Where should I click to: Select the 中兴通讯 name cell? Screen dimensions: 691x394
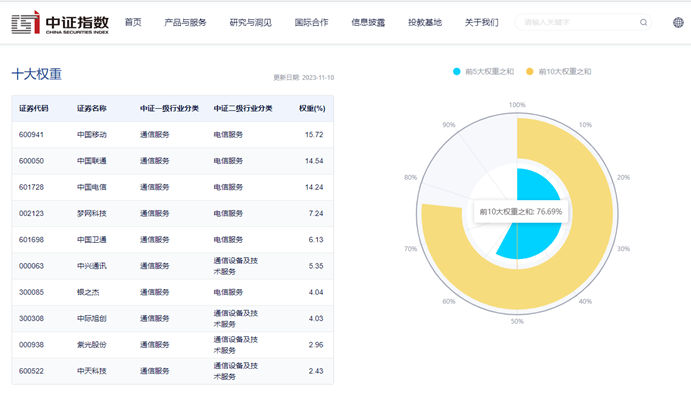point(92,266)
